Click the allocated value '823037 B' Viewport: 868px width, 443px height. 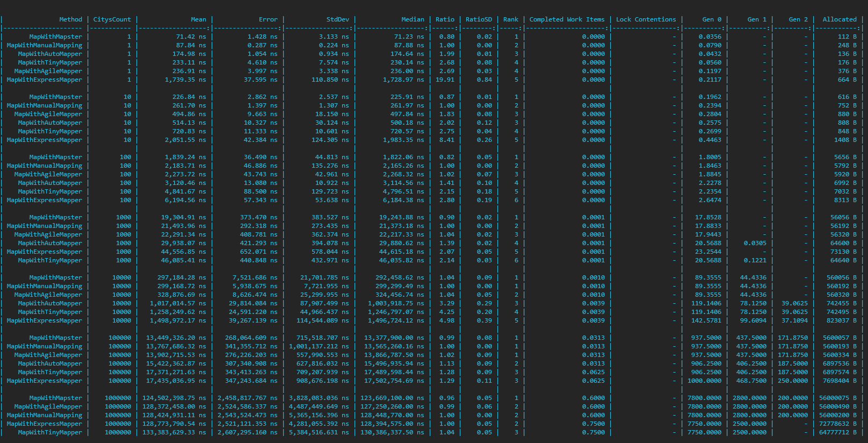842,320
